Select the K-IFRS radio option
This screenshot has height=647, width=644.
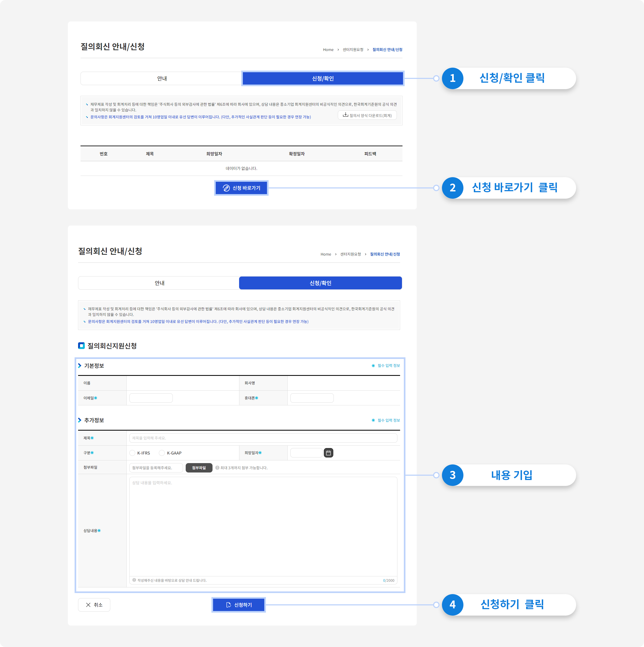point(133,453)
